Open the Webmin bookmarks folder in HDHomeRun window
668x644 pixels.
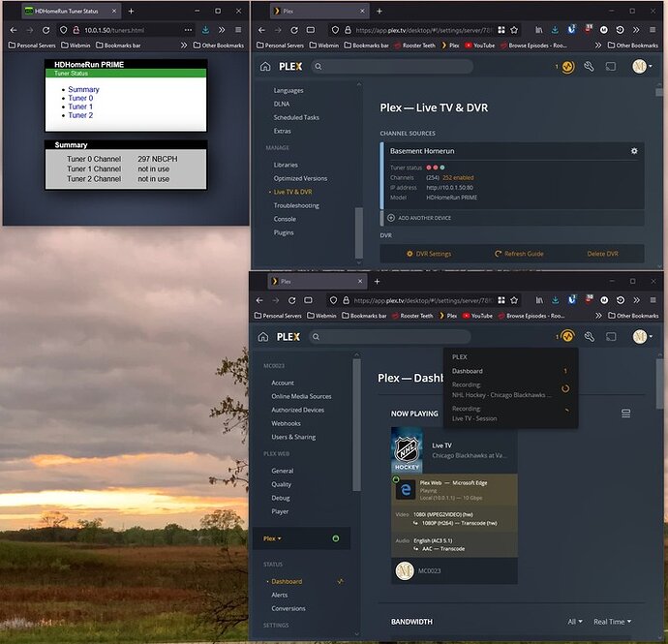76,46
